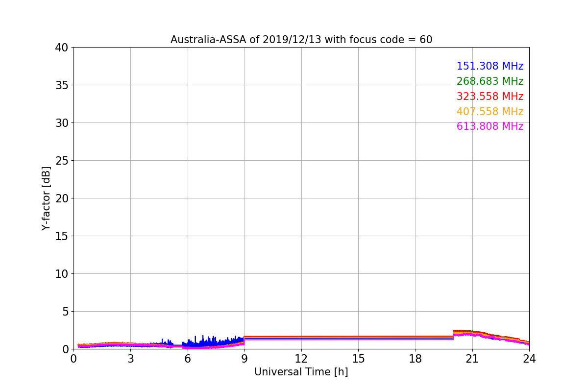588x392 pixels.
Task: Select the 151.308 MHz legend entry
Action: click(490, 66)
